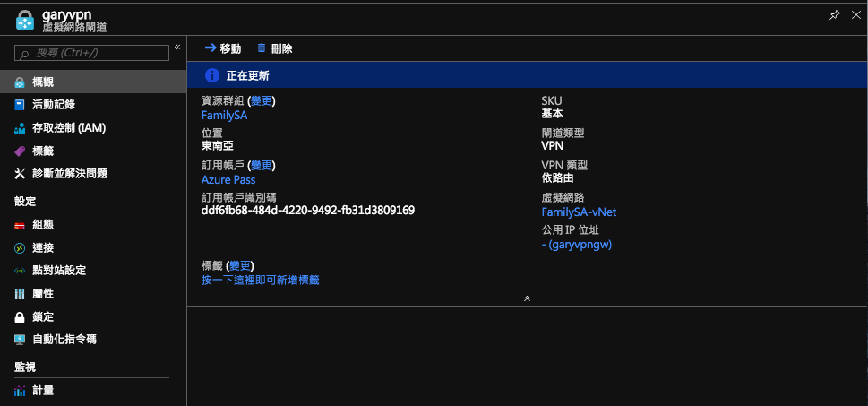This screenshot has width=868, height=406.
Task: Open the 概觀 menu item
Action: (x=93, y=82)
